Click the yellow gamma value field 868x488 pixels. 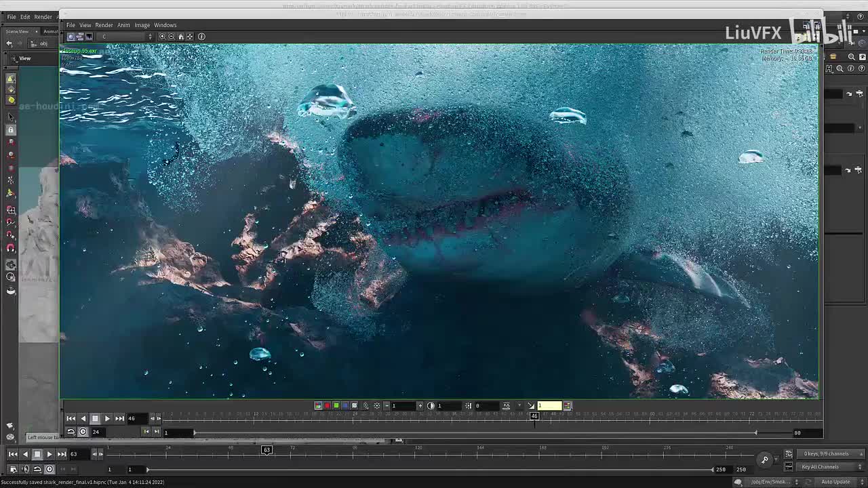[549, 406]
